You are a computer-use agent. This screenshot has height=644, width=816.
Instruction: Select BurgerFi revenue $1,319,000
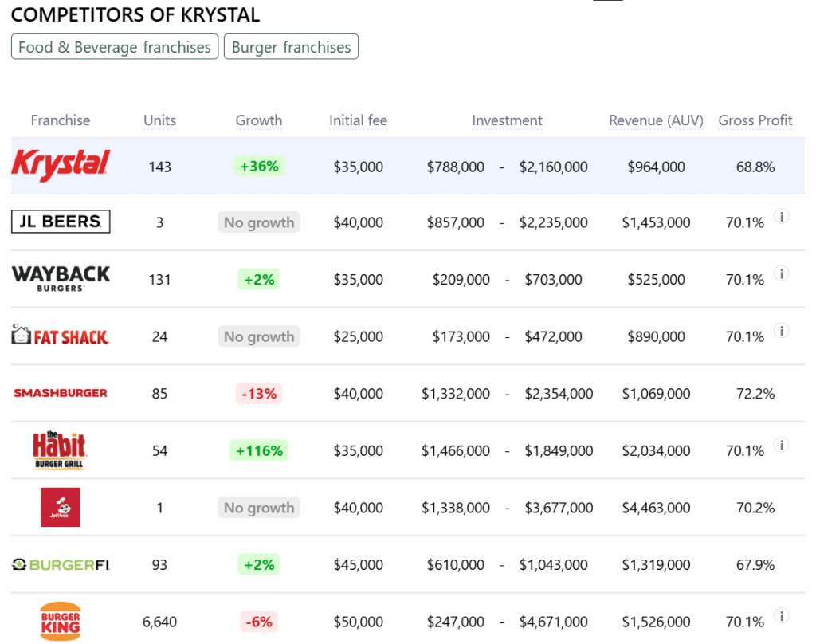point(657,565)
